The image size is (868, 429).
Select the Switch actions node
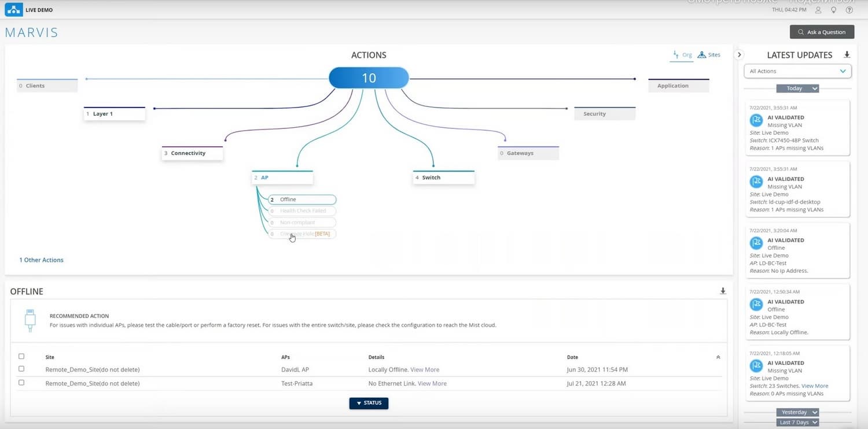tap(444, 177)
